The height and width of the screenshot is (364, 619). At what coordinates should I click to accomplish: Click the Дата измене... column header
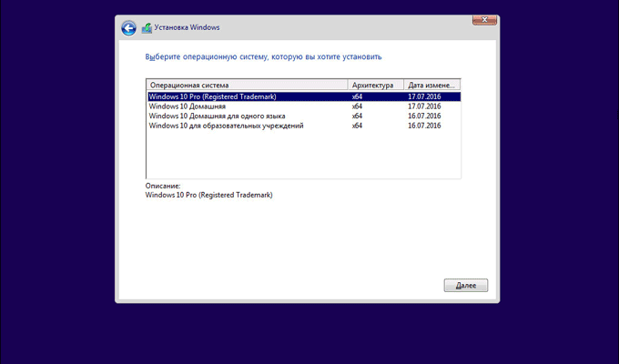(x=432, y=86)
